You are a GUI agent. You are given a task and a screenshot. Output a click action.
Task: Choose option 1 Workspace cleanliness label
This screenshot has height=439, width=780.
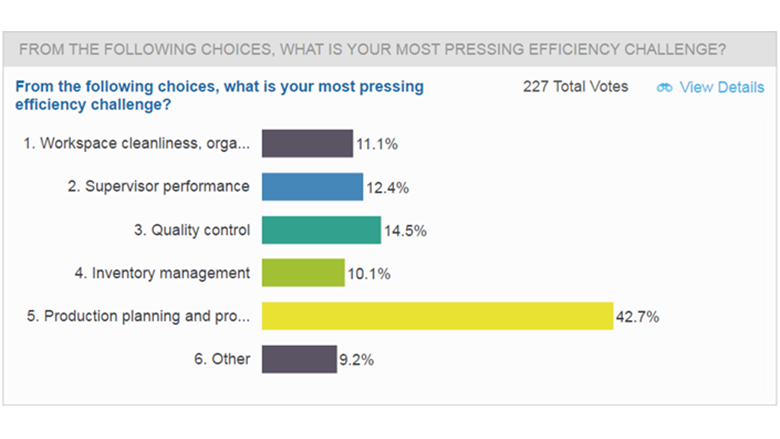point(137,144)
